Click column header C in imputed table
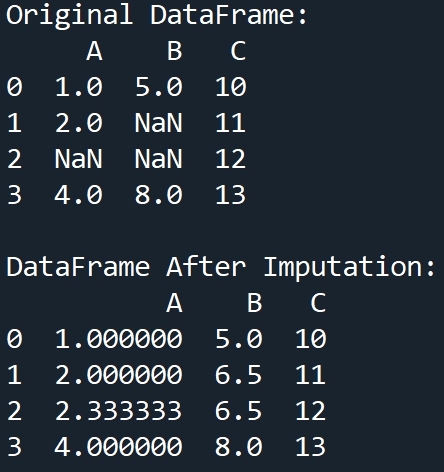The image size is (444, 472). pyautogui.click(x=318, y=303)
